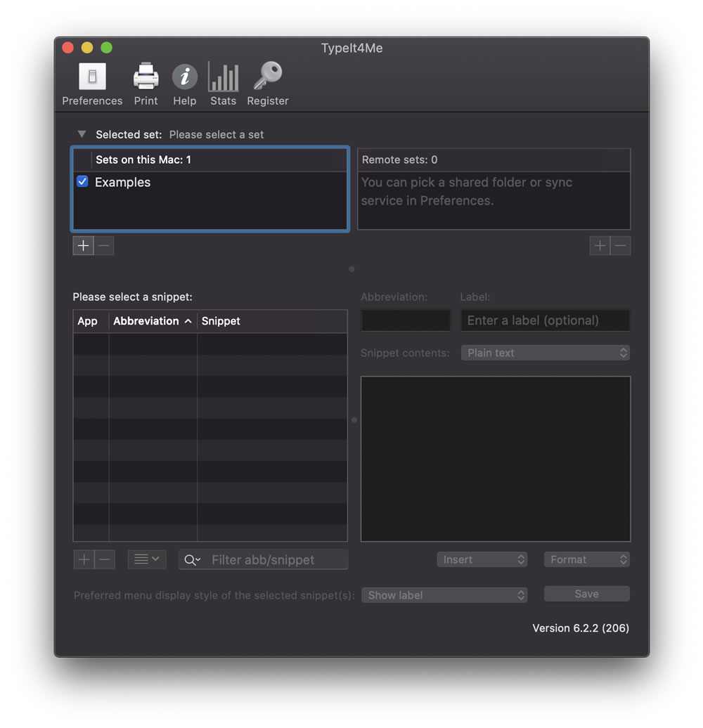Screen dimensions: 703x728
Task: Open the Show label display style dropdown
Action: coord(444,595)
